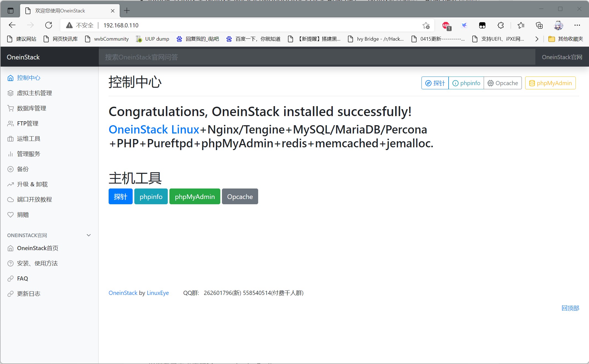Image resolution: width=589 pixels, height=364 pixels.
Task: Collapse the ONEINSTACK官网 sidebar section
Action: click(x=89, y=235)
